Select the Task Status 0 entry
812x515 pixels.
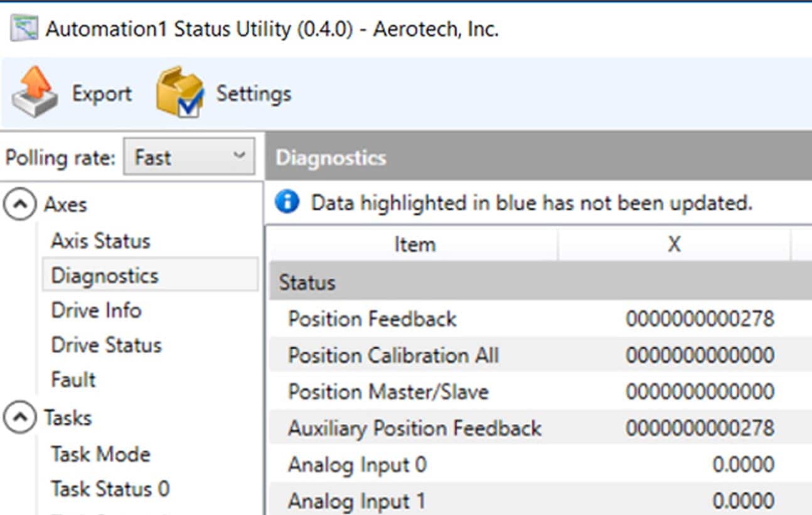pos(110,489)
